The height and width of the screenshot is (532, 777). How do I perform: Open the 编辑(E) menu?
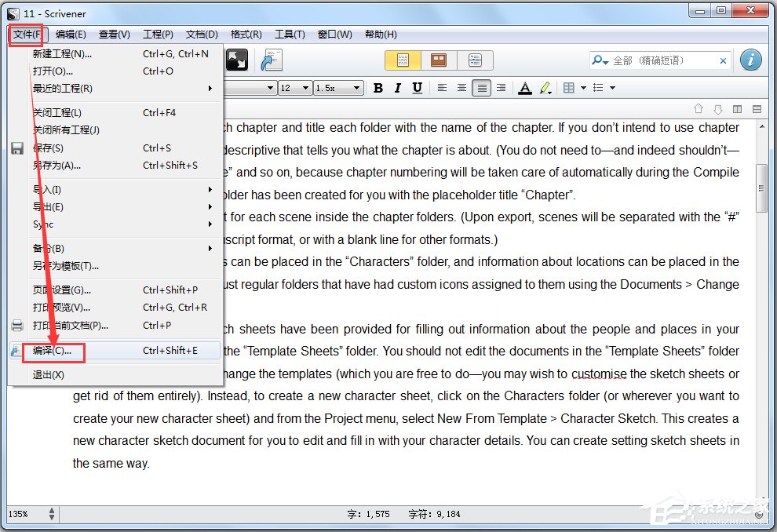(x=71, y=35)
